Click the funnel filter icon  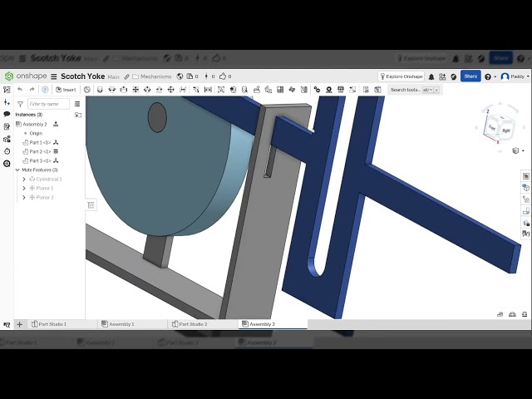(20, 104)
